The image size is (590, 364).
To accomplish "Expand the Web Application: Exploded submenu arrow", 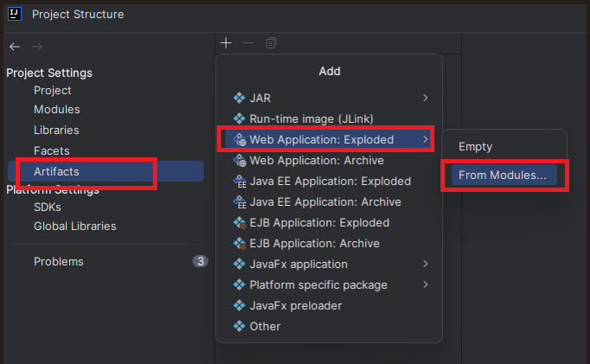I will 425,139.
